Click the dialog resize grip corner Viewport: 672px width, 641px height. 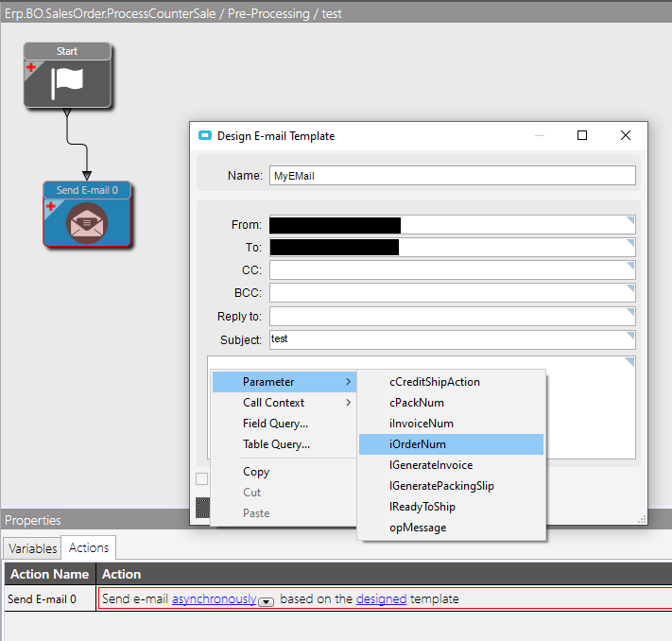tap(642, 519)
